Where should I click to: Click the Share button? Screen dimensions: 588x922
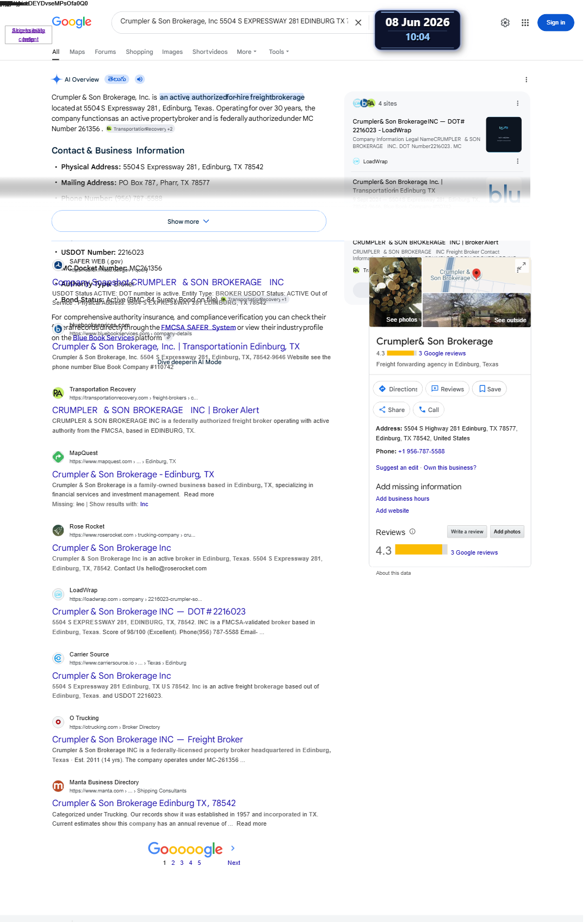coord(392,410)
